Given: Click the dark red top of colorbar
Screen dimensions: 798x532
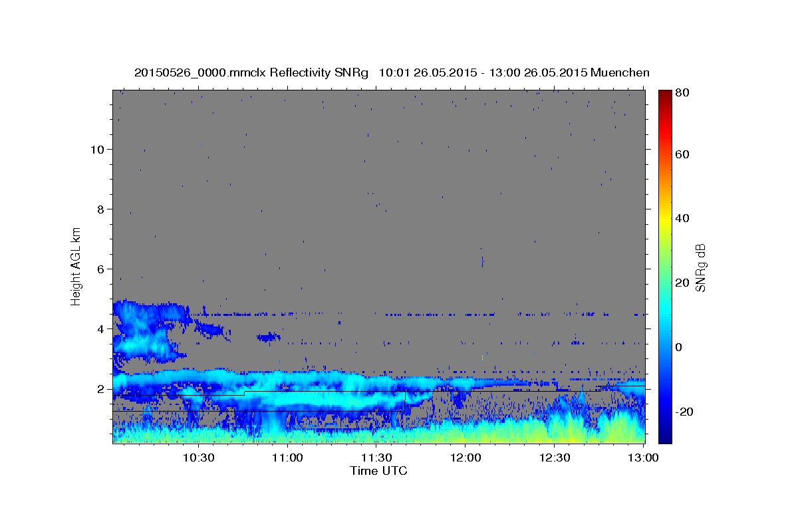Looking at the screenshot, I should pyautogui.click(x=665, y=94).
